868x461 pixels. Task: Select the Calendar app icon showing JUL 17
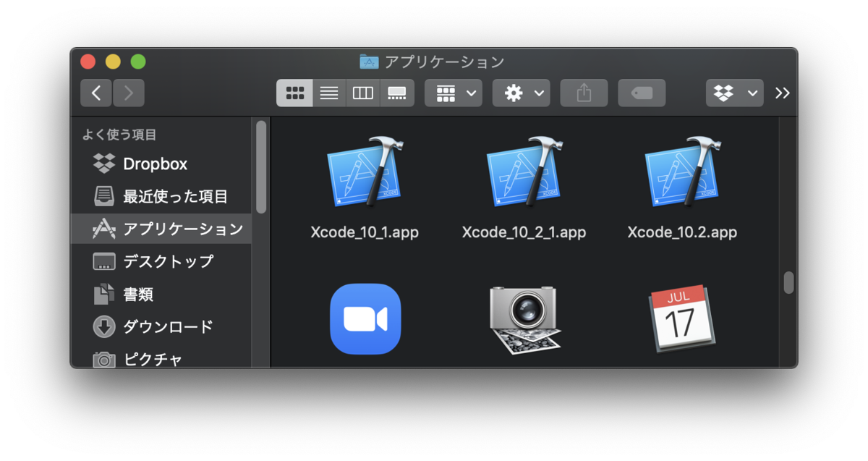682,318
